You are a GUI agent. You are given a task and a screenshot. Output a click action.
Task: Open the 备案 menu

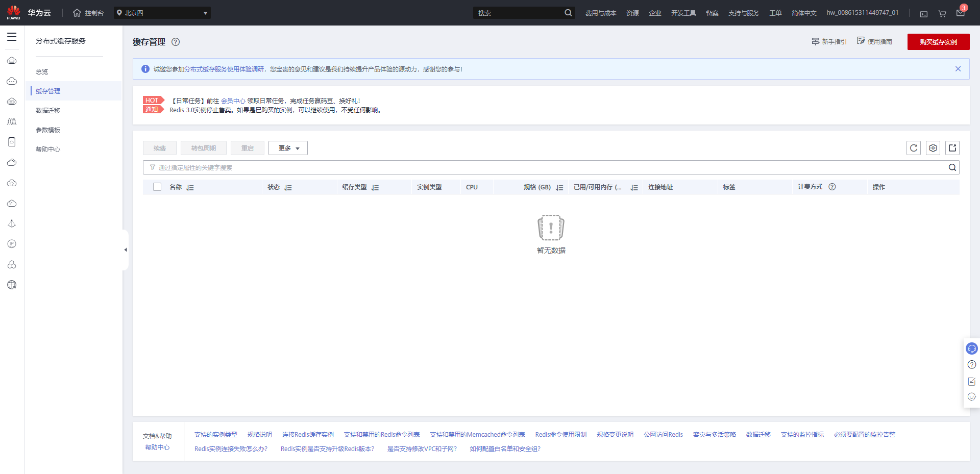712,13
